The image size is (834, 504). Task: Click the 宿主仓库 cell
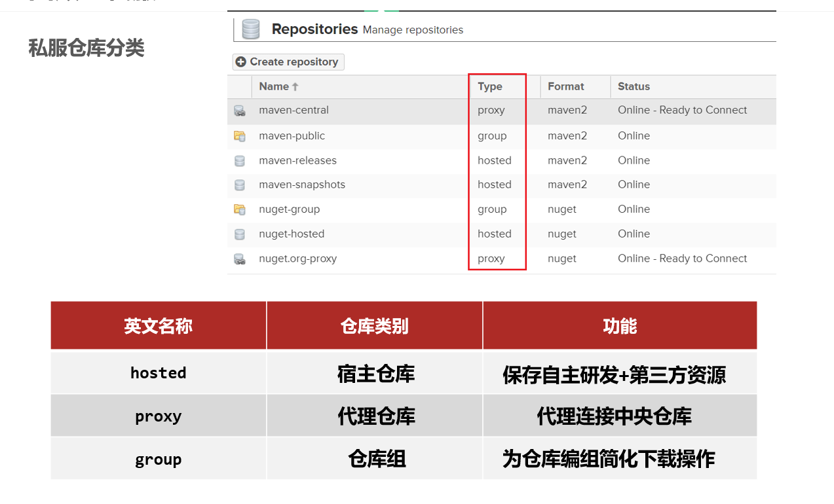point(376,374)
